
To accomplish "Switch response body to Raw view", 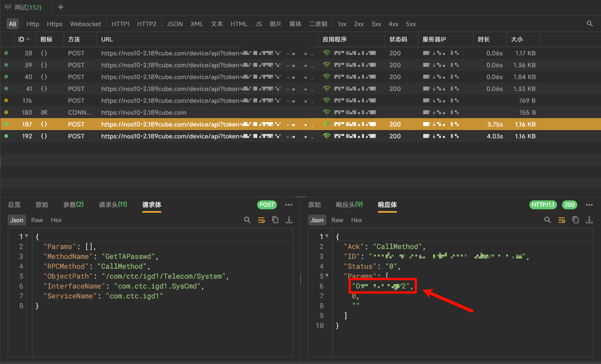I will click(x=337, y=220).
